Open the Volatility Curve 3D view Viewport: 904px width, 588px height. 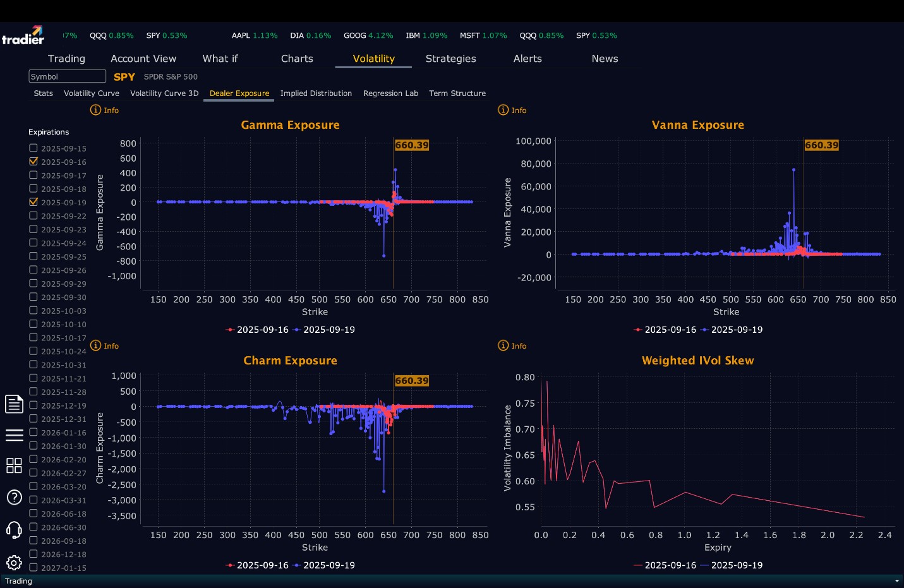click(x=164, y=93)
